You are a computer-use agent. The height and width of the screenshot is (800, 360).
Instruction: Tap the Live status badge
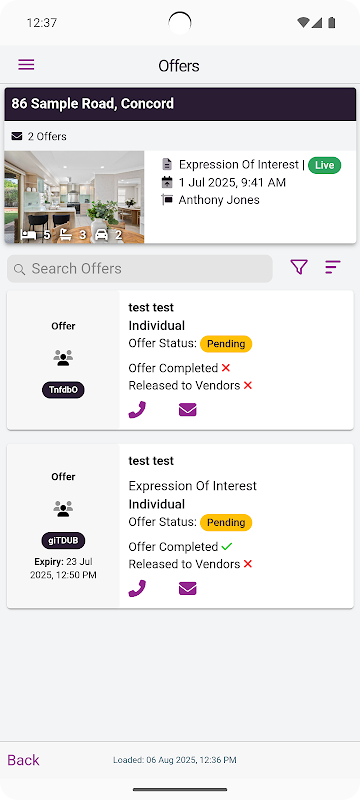tap(325, 165)
